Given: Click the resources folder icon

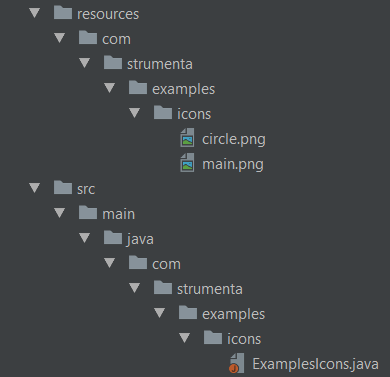Looking at the screenshot, I should 63,13.
